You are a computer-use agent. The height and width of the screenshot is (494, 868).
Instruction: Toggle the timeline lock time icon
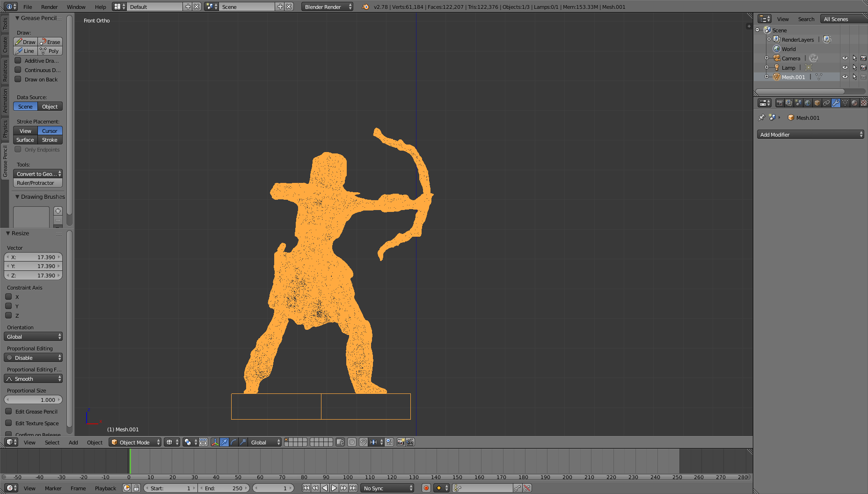136,488
